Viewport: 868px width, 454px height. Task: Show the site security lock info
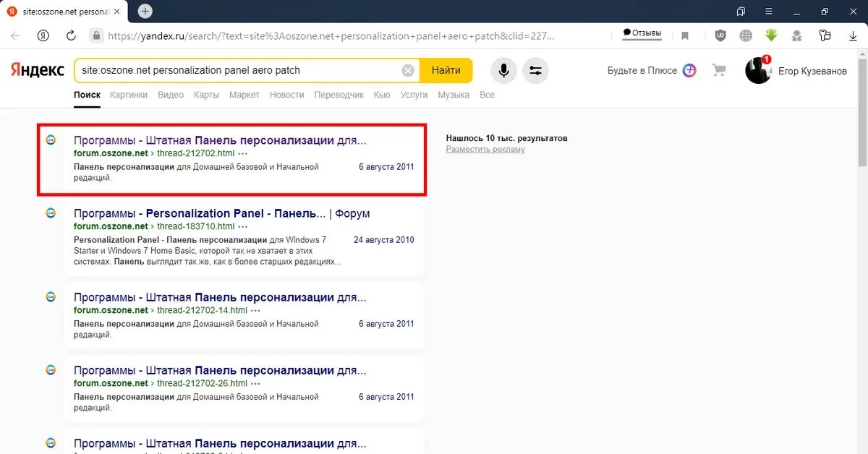click(96, 35)
